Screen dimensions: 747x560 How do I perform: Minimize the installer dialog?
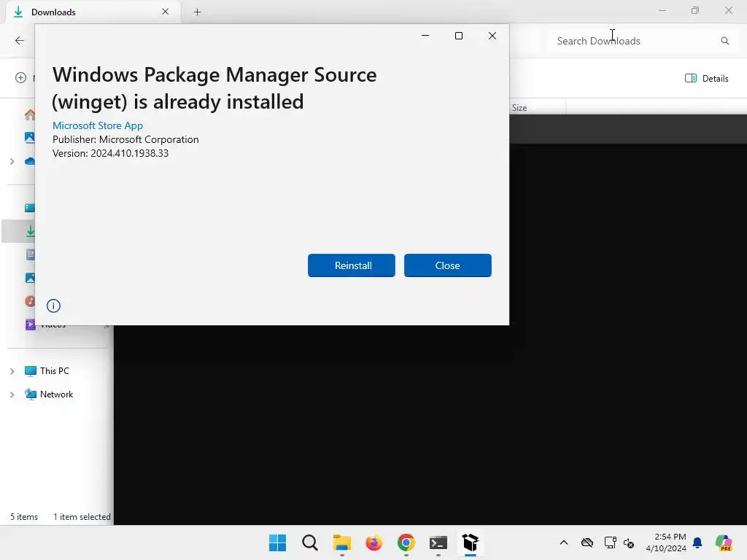pos(425,36)
